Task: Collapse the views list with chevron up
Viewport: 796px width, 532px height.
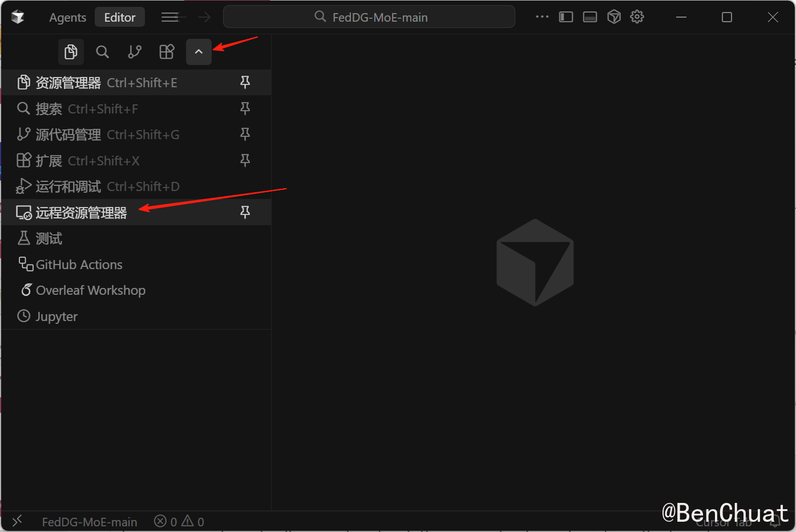Action: point(199,52)
